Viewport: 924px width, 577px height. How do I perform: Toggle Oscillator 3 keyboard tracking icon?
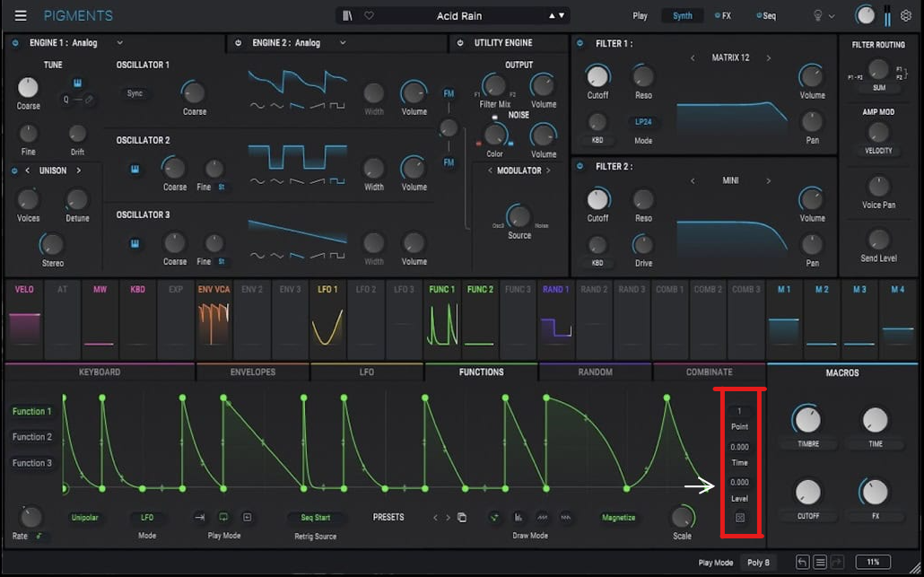point(135,243)
